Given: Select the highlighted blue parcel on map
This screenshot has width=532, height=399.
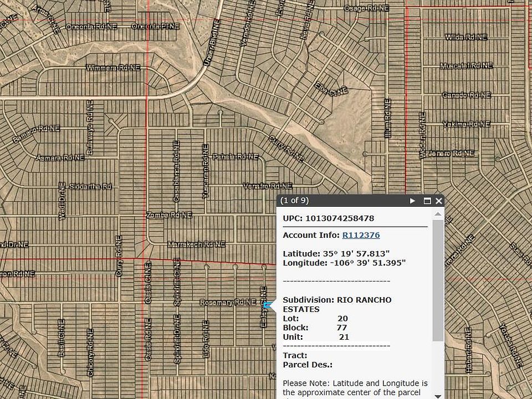Looking at the screenshot, I should tap(267, 305).
